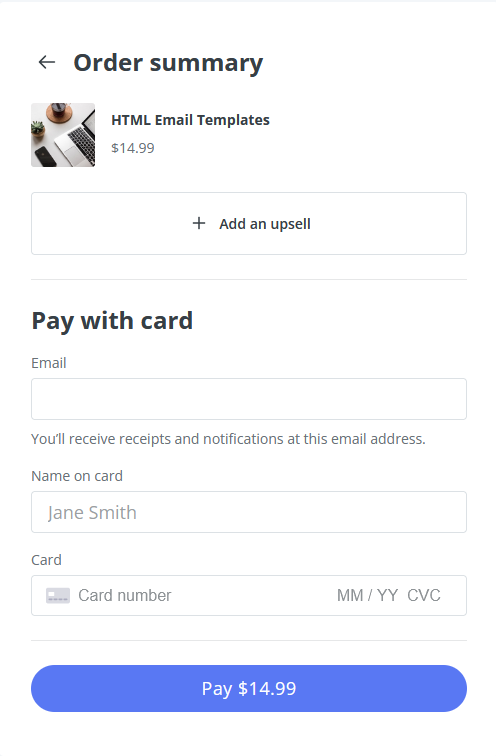Image resolution: width=496 pixels, height=756 pixels.
Task: Go back using the left arrow icon
Action: (x=47, y=62)
